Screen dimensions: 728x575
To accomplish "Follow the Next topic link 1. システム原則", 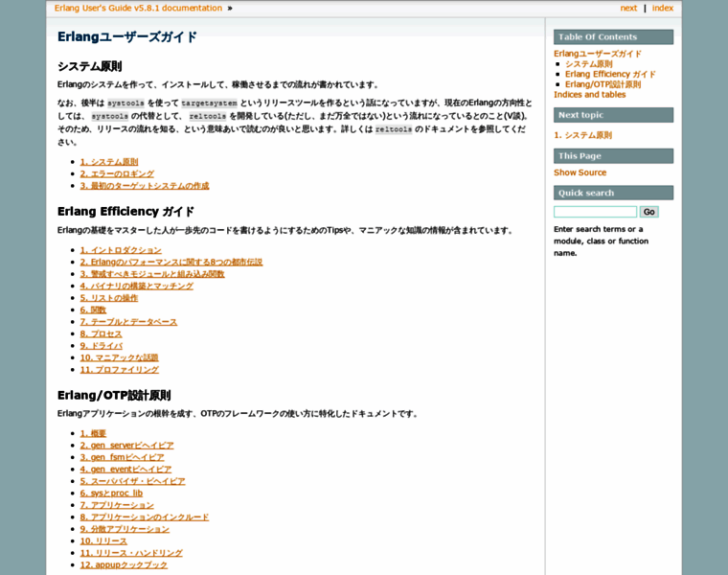I will point(582,135).
